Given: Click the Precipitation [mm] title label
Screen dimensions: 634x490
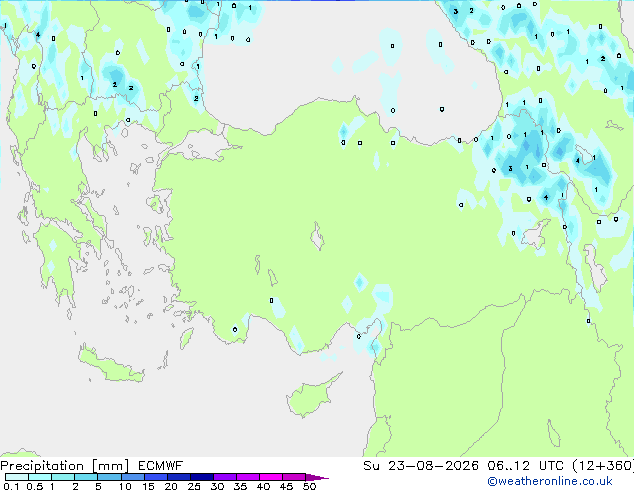Looking at the screenshot, I should click(64, 466).
